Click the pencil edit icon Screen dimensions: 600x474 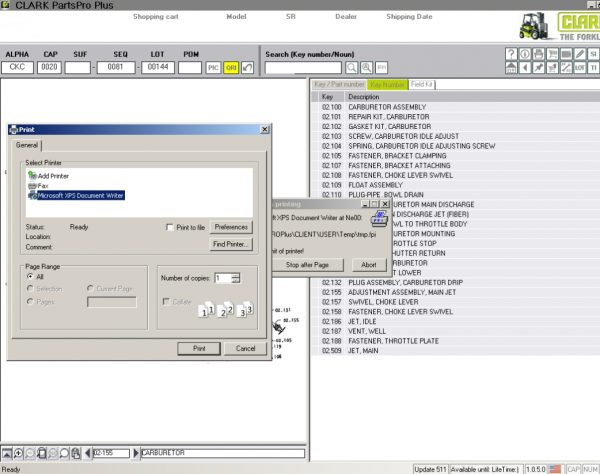pyautogui.click(x=580, y=54)
